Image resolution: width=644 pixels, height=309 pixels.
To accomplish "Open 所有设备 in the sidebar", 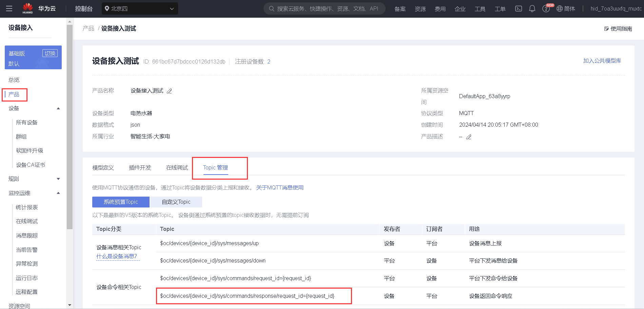I will tap(27, 123).
